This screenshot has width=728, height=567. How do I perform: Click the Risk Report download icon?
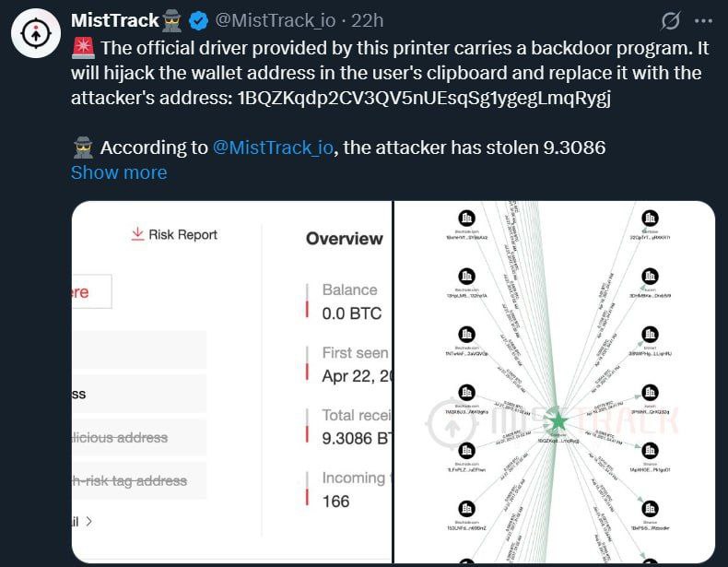coord(137,234)
